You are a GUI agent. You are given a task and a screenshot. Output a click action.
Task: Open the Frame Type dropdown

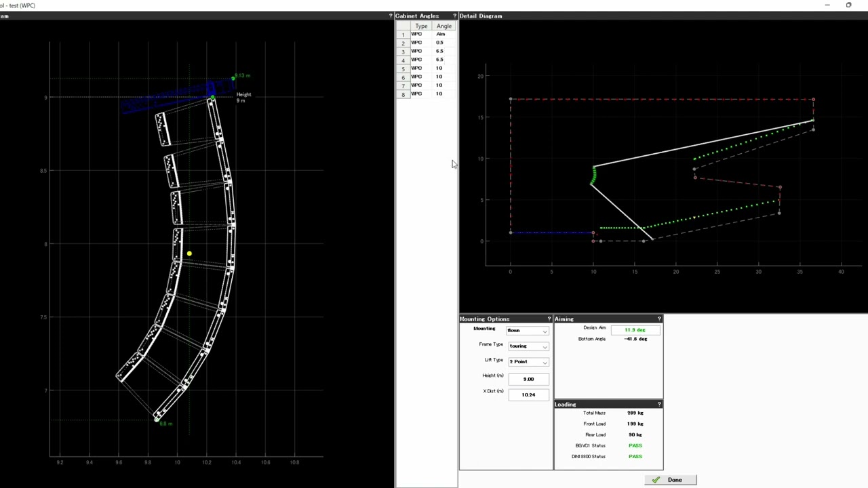point(528,346)
